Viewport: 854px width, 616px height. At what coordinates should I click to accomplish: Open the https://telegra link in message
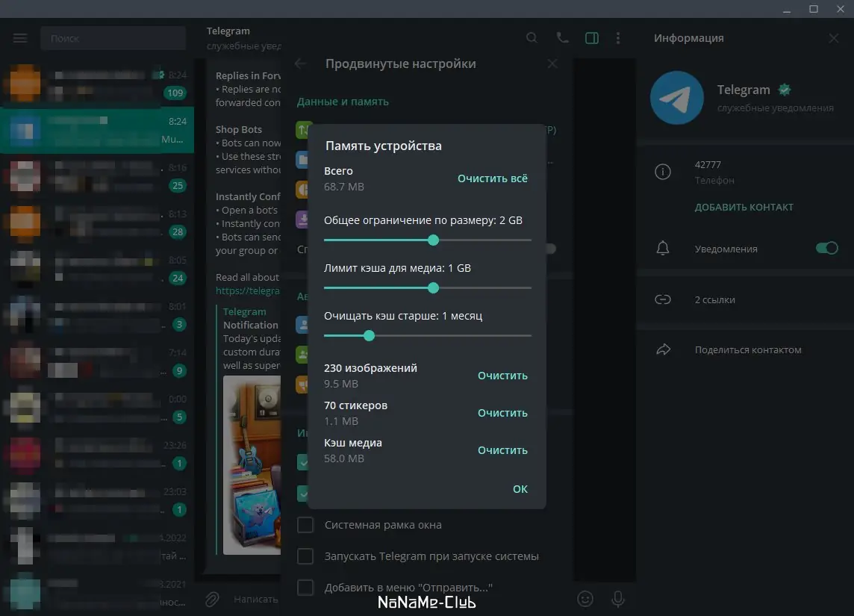point(248,291)
